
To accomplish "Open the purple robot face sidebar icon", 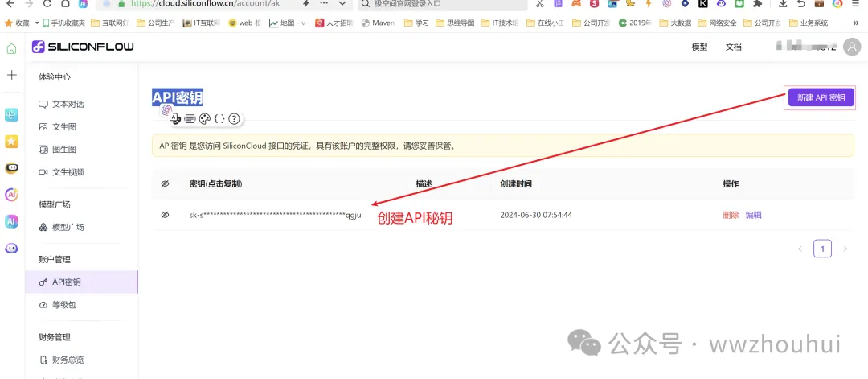I will pyautogui.click(x=11, y=248).
